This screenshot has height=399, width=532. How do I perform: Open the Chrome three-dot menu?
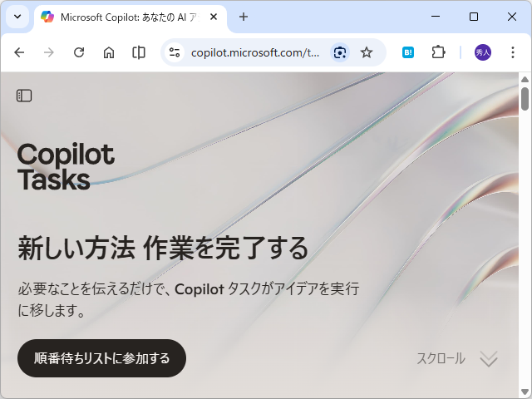(513, 52)
